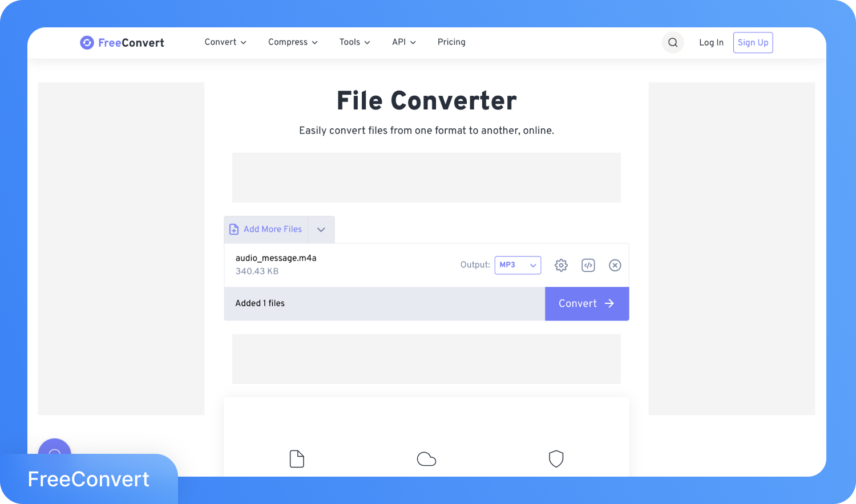This screenshot has height=504, width=856.
Task: Expand the MP3 output format dropdown
Action: coord(518,265)
